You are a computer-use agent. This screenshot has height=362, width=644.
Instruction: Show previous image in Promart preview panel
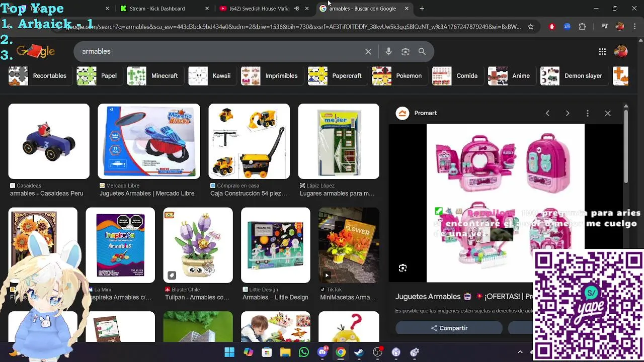[547, 113]
